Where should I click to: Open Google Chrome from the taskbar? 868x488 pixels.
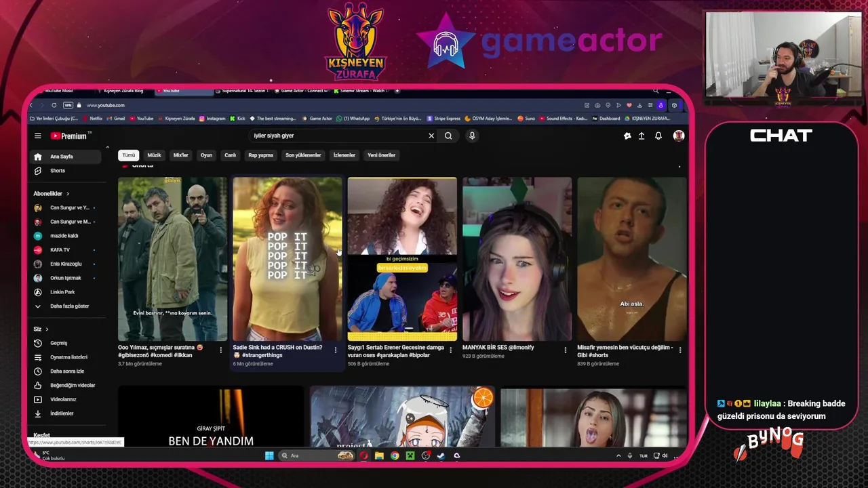click(395, 455)
